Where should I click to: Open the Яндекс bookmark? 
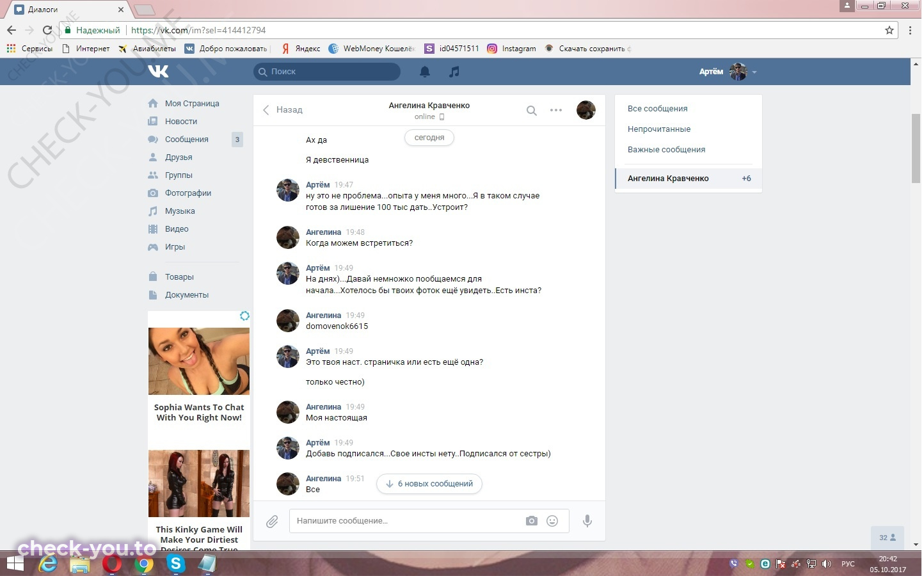[301, 49]
